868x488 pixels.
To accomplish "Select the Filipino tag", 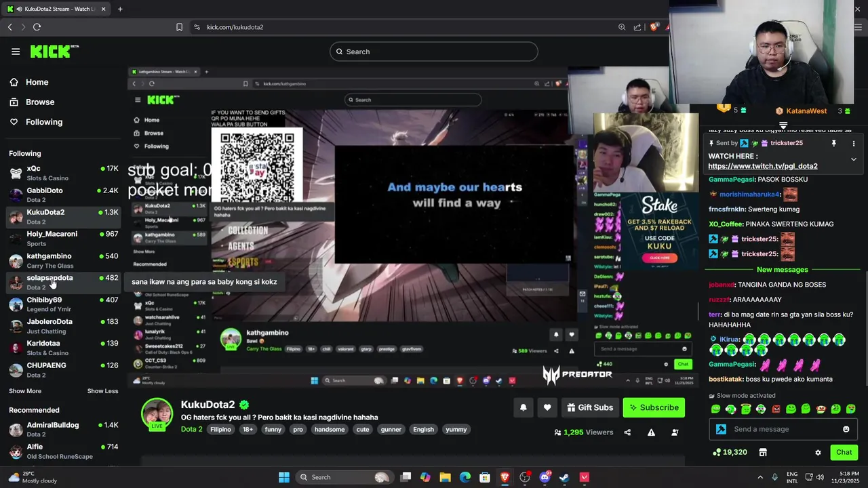I will [220, 429].
